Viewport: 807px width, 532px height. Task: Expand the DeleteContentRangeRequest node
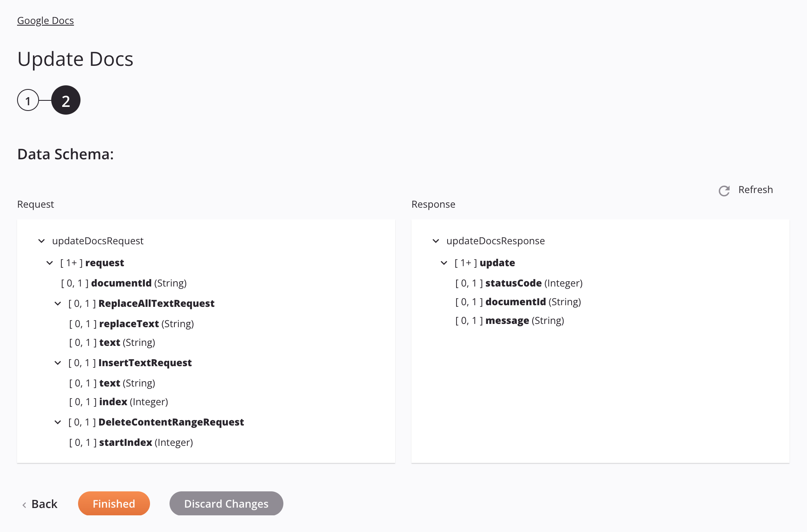(x=58, y=421)
